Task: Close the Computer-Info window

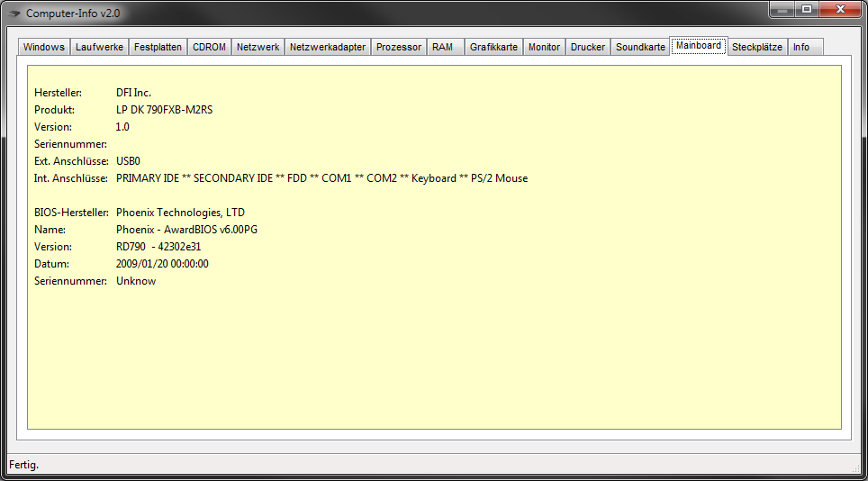Action: (x=839, y=9)
